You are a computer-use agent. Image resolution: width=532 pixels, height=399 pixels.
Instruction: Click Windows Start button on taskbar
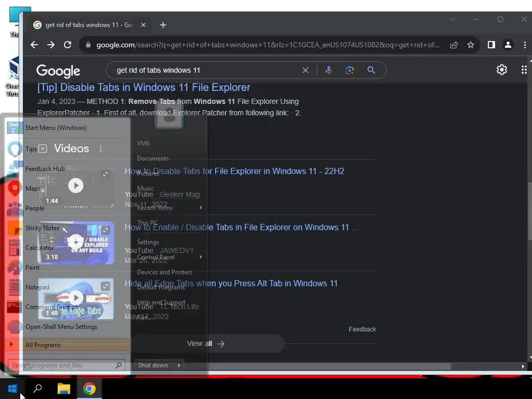click(12, 389)
